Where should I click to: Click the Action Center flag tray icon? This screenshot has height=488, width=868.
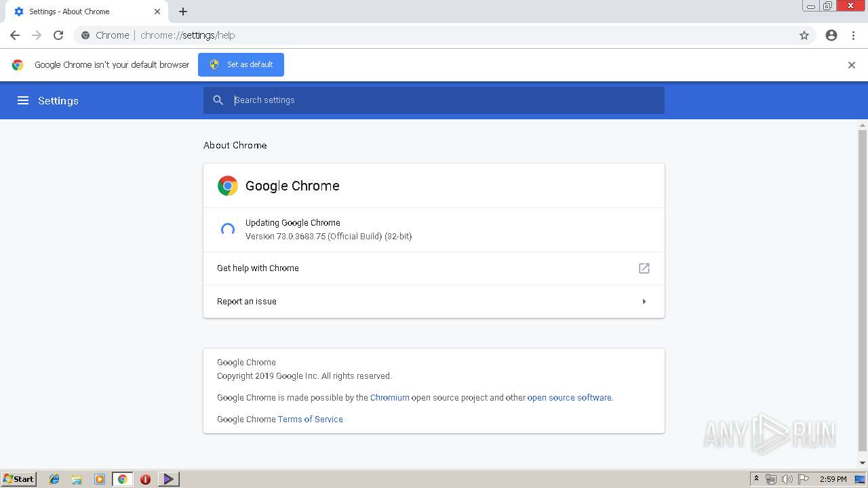804,479
